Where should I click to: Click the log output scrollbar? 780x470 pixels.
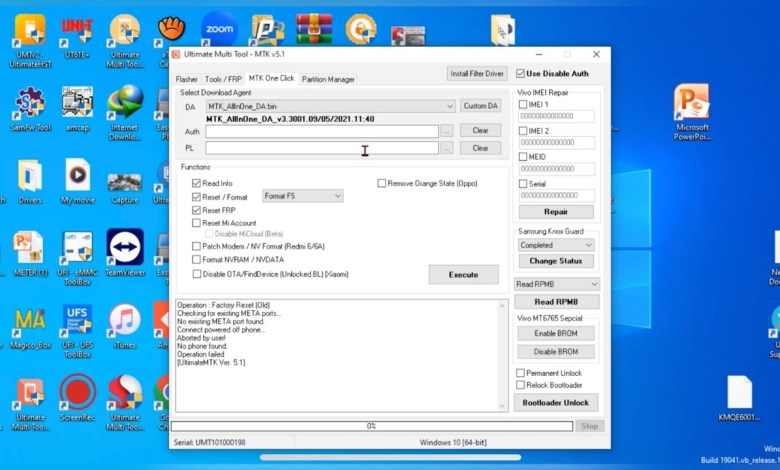click(502, 355)
